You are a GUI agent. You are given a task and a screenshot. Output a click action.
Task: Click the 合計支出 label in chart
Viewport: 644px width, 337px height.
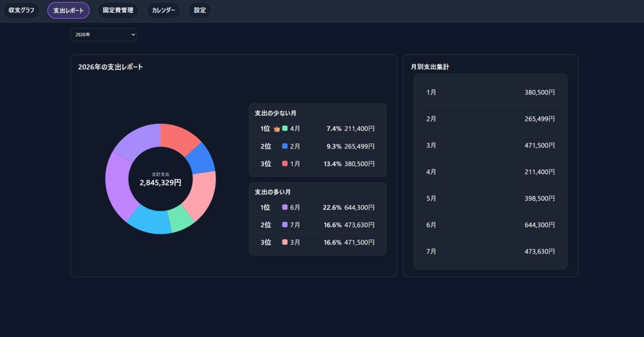click(160, 174)
